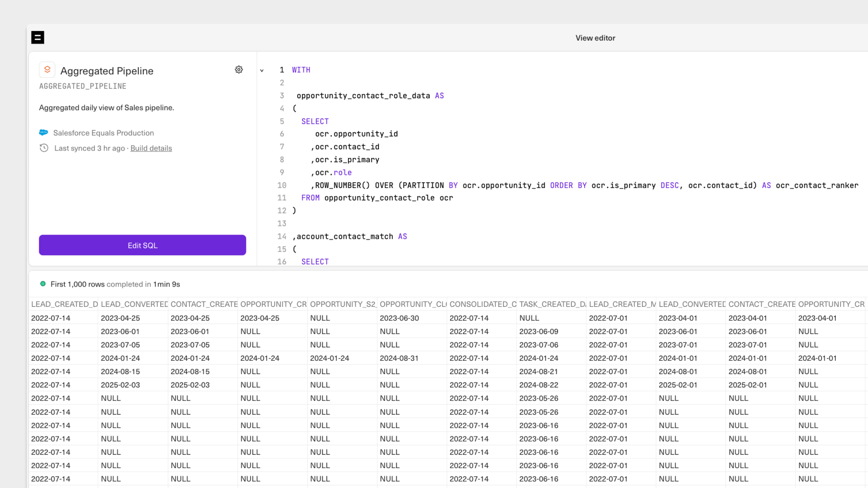Image resolution: width=868 pixels, height=488 pixels.
Task: Click the Salesforce Equals Production source label
Action: click(x=103, y=133)
